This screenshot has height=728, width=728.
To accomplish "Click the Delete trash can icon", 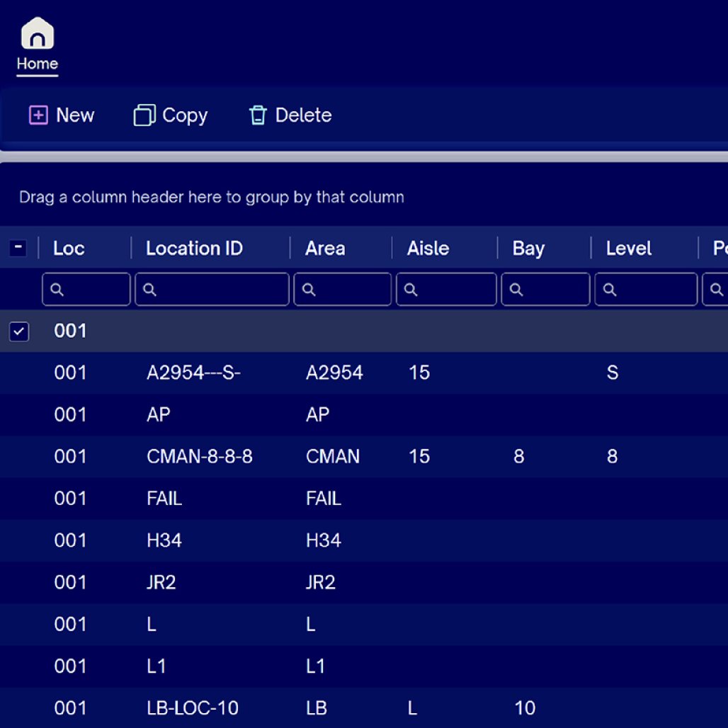I will click(x=258, y=115).
